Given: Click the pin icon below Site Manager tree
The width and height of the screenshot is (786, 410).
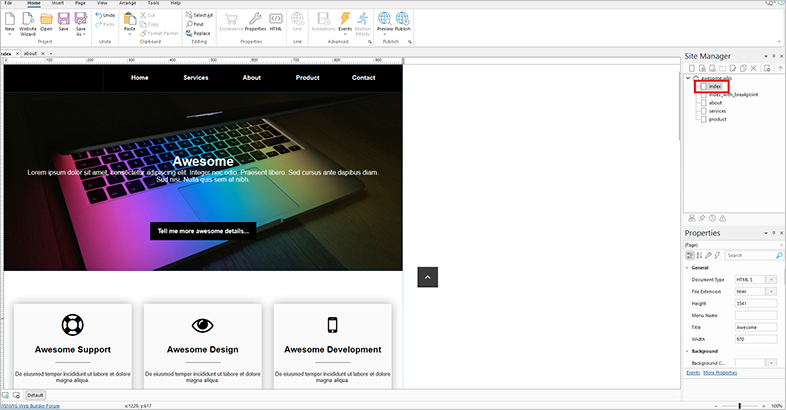Looking at the screenshot, I should point(702,219).
